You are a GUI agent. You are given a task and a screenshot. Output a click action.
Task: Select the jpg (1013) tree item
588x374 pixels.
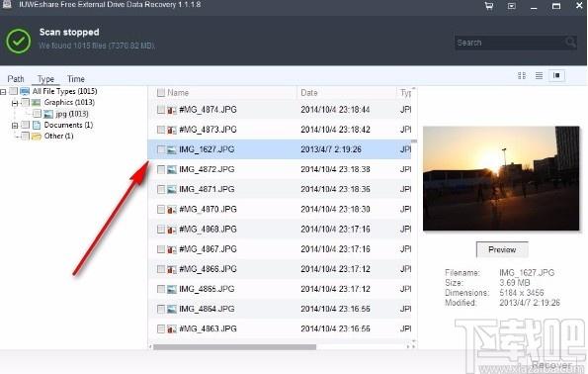coord(72,114)
